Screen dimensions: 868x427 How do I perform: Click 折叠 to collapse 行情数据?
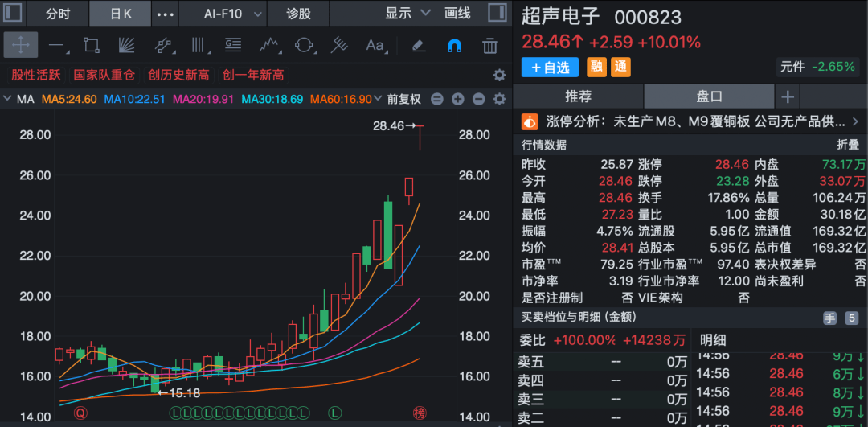point(847,146)
